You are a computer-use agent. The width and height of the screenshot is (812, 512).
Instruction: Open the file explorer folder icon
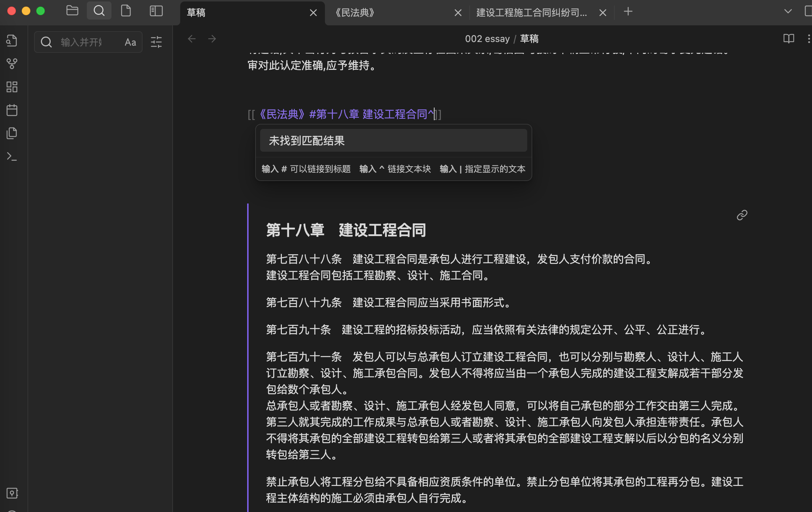(x=72, y=11)
